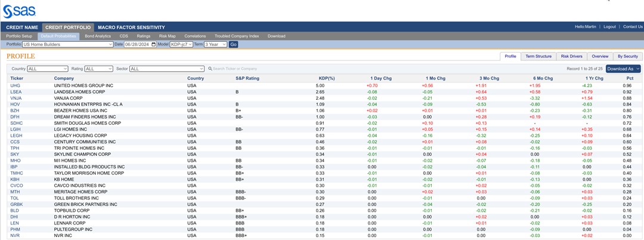Viewport: 644px width, 240px height.
Task: Open the BZH ticker link
Action: tap(15, 110)
